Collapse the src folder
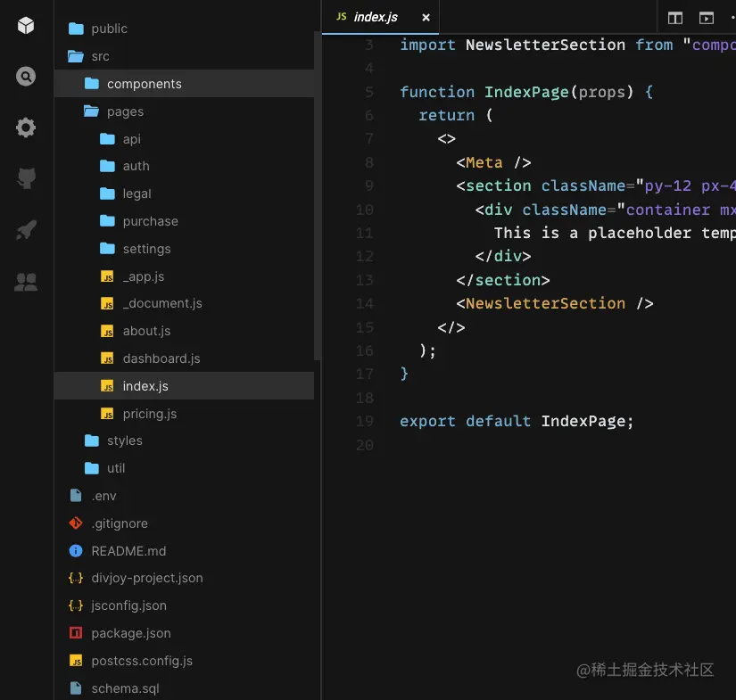This screenshot has width=736, height=700. (184, 56)
